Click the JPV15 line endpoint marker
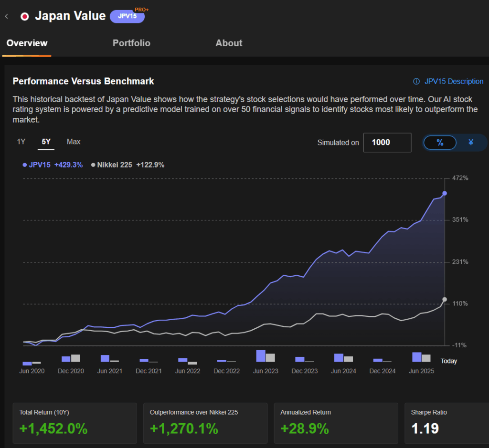 (445, 193)
